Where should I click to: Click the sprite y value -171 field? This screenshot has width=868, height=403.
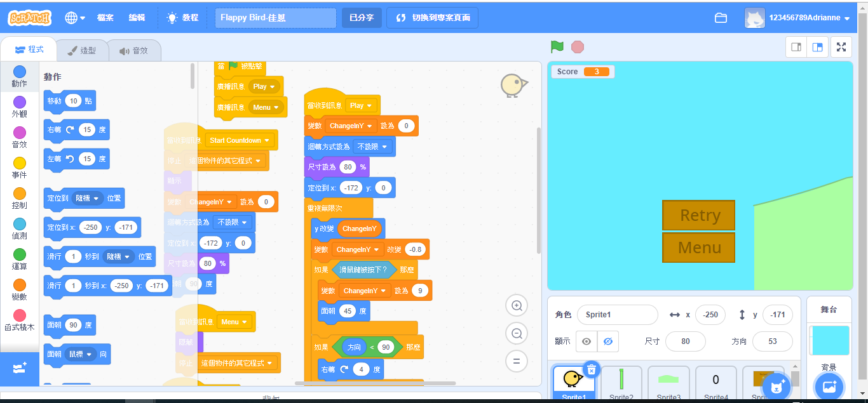tap(777, 315)
